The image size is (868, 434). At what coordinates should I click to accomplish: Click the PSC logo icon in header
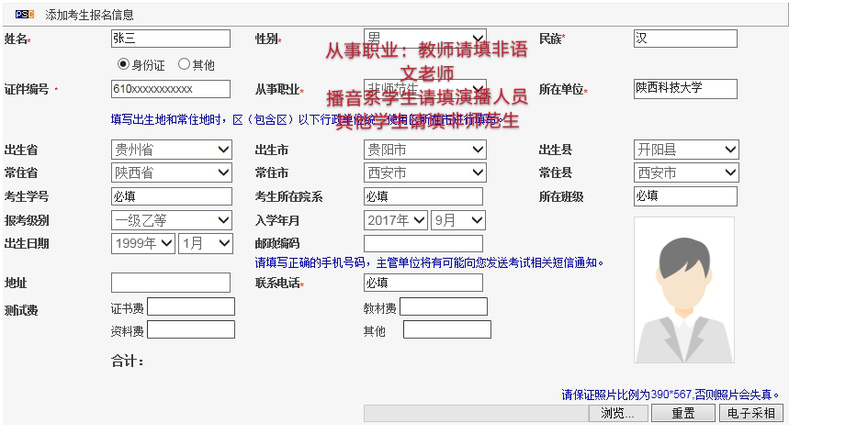[x=25, y=15]
